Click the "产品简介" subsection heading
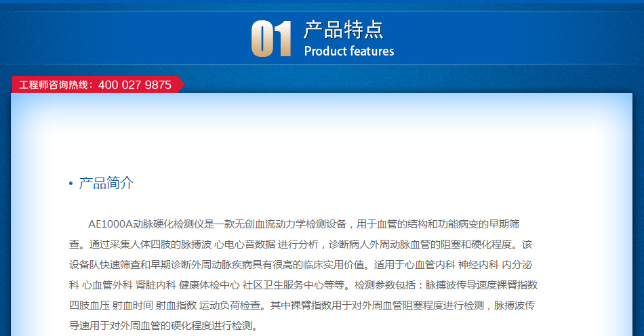The height and width of the screenshot is (336, 644). [106, 183]
